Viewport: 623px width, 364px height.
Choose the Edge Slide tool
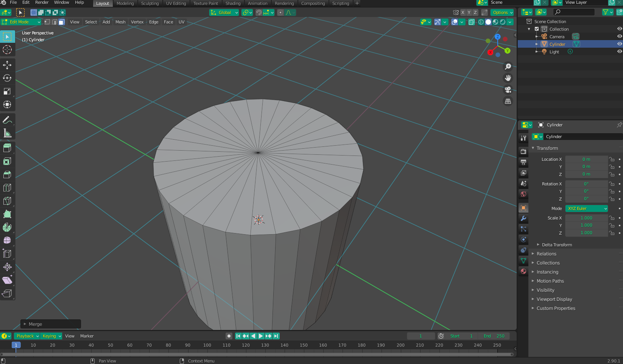[x=7, y=254]
